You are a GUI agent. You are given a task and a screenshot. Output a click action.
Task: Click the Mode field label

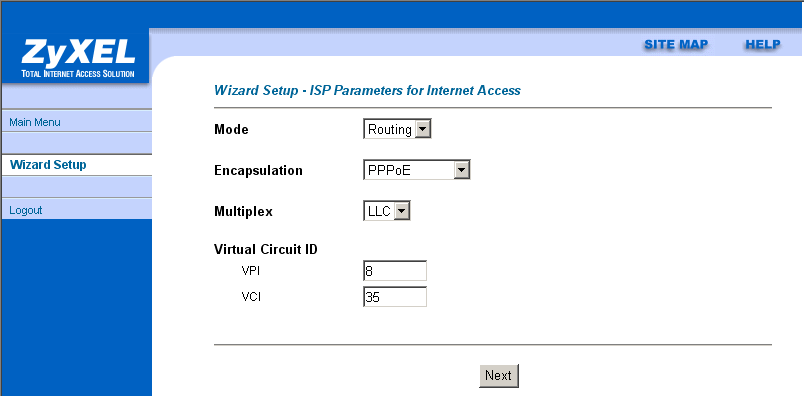pyautogui.click(x=231, y=130)
